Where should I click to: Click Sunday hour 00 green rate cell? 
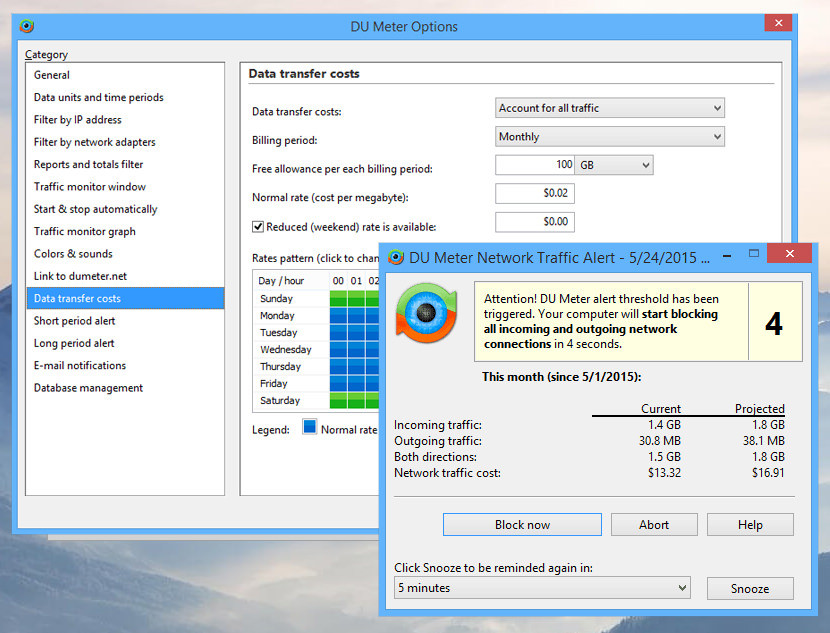338,298
